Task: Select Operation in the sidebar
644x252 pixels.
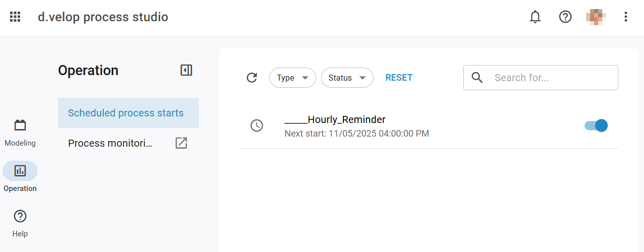Action: [20, 177]
